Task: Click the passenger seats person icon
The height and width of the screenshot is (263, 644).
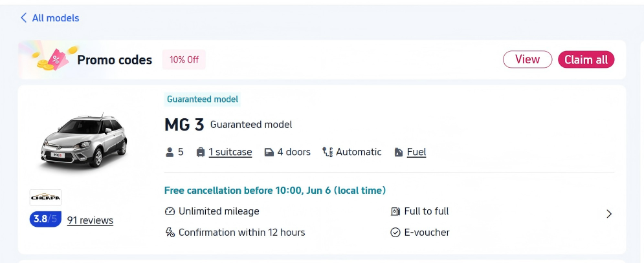Action: (169, 153)
